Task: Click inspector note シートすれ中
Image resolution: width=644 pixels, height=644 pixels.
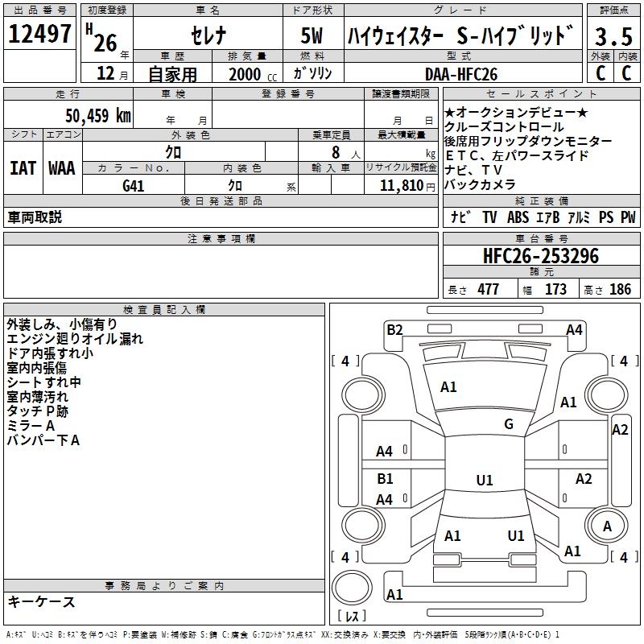Action: click(x=44, y=382)
